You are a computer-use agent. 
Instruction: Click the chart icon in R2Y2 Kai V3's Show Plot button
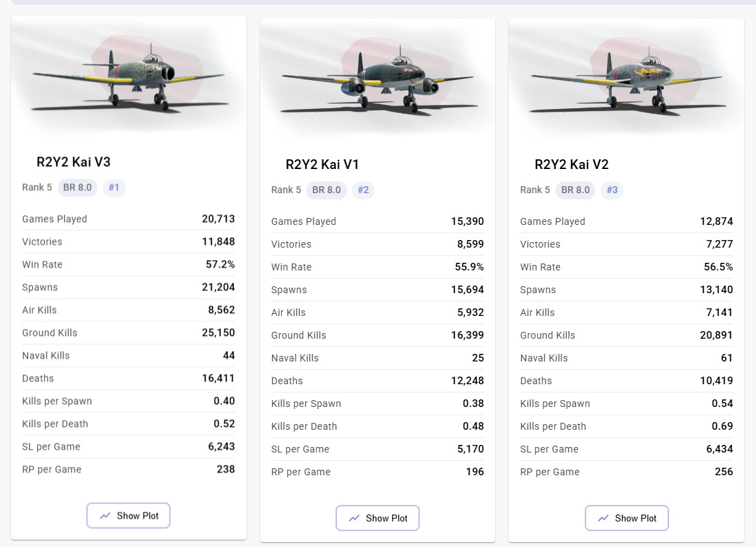click(x=106, y=516)
